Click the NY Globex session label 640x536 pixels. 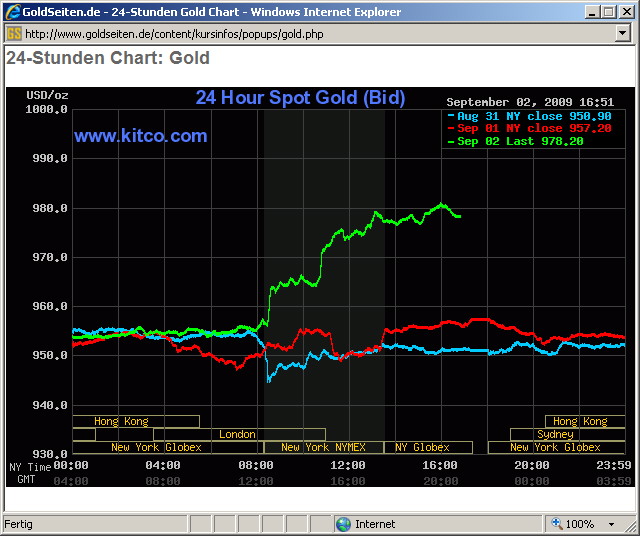coord(422,447)
